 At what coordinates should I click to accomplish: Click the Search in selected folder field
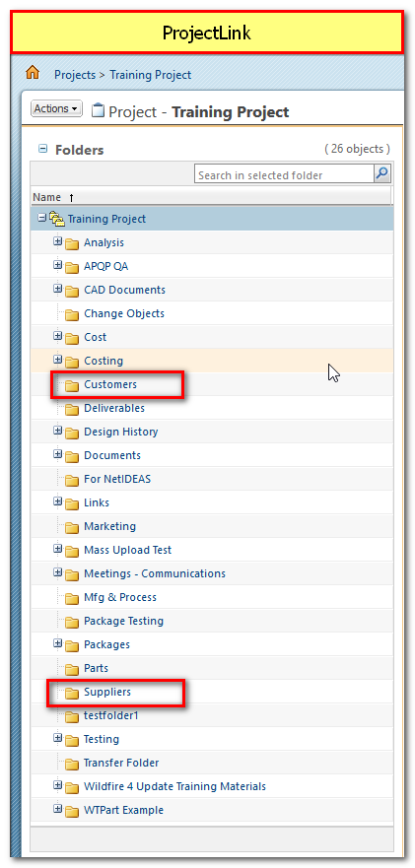[284, 174]
